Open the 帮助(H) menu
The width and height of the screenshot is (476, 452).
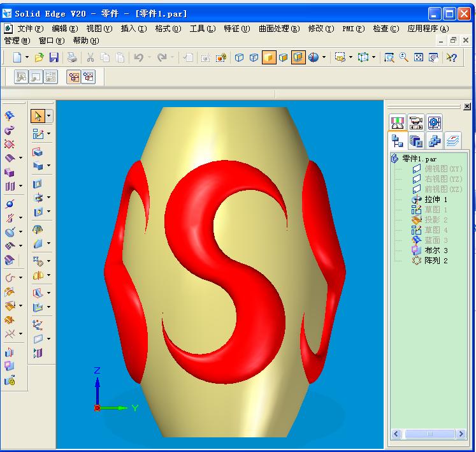coord(86,41)
